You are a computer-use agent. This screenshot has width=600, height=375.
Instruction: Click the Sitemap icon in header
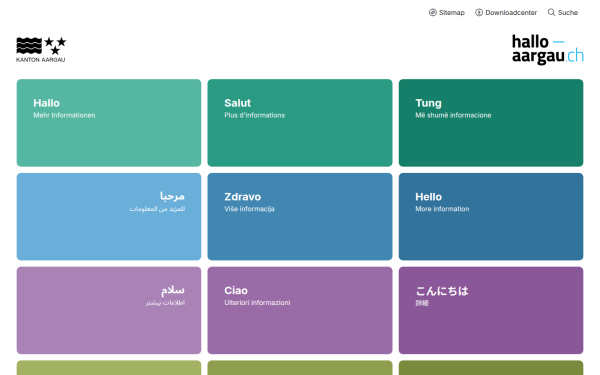[432, 13]
